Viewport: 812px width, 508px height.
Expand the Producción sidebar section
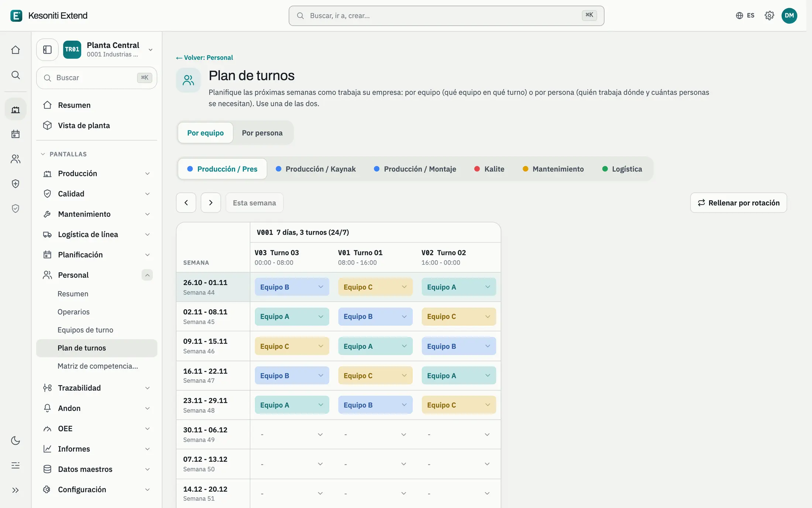pos(97,174)
